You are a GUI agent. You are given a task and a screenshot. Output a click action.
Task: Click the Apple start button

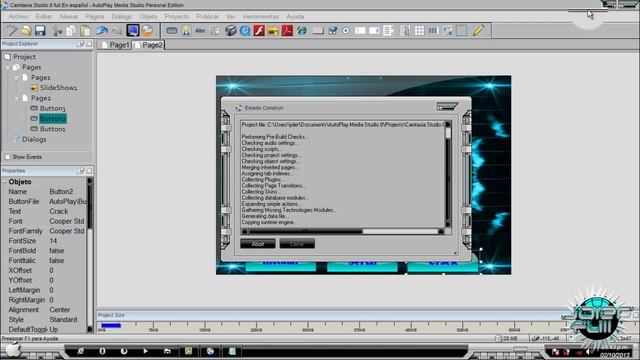point(12,350)
